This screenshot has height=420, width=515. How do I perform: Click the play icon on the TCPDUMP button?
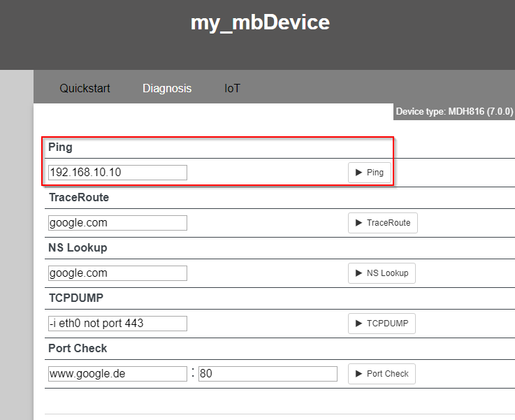358,324
